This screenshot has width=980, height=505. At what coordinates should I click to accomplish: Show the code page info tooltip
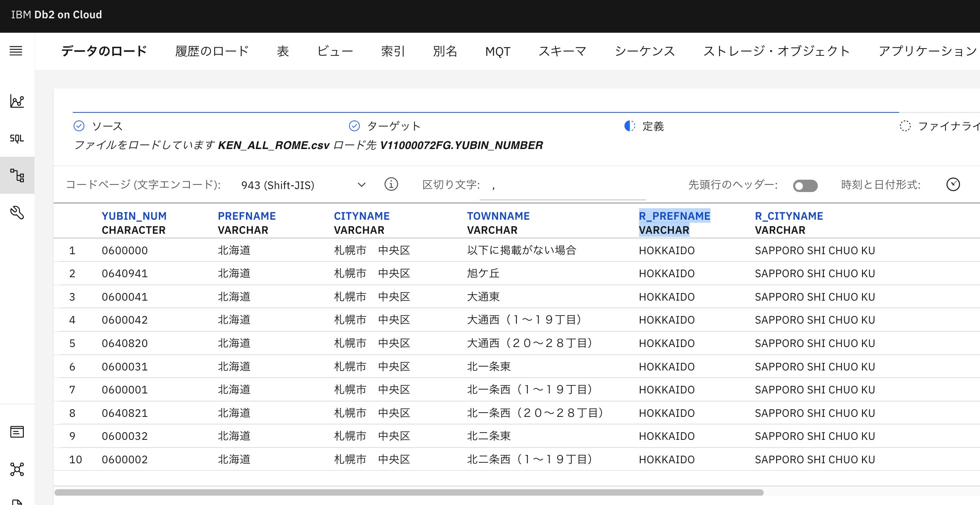pos(391,184)
